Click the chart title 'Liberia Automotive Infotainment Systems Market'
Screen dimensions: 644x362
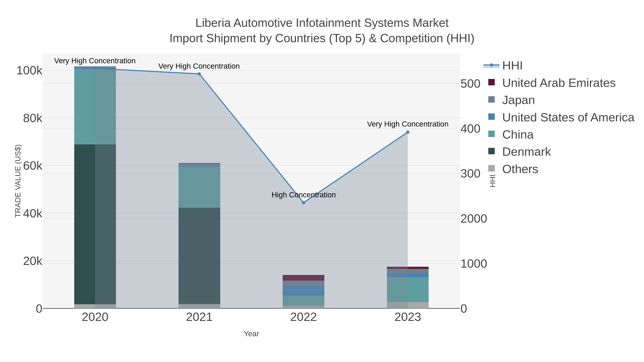coord(322,23)
